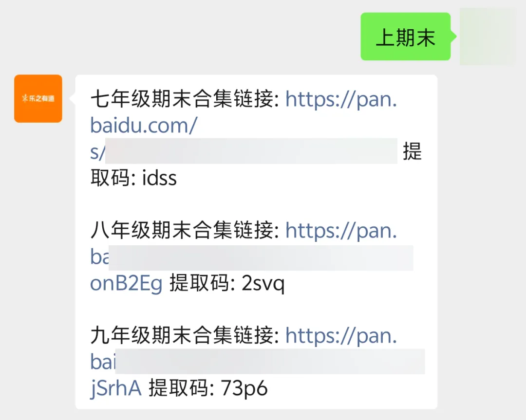Click the 八年级期末合集链接 label text
The height and width of the screenshot is (420, 526).
182,231
